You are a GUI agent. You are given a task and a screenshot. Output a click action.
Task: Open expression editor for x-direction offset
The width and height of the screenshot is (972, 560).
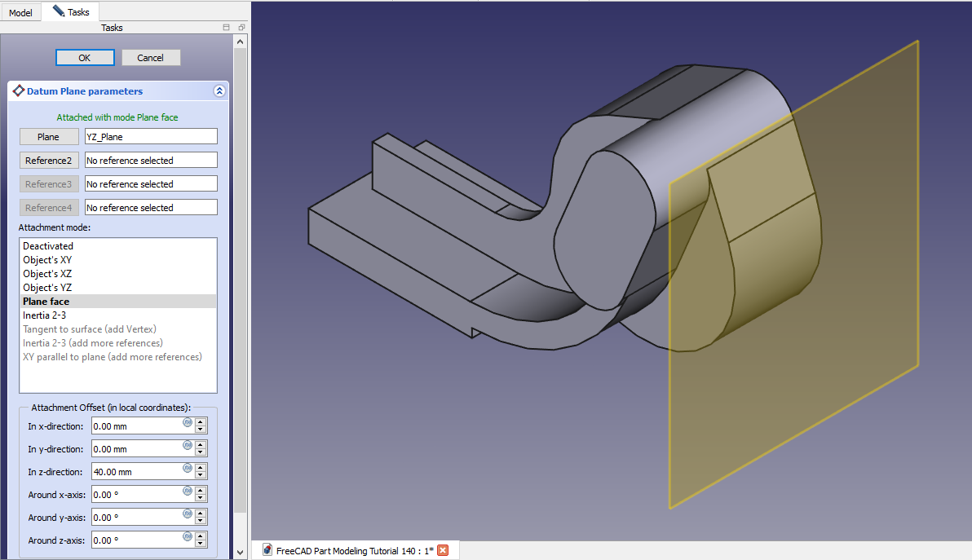tap(188, 422)
